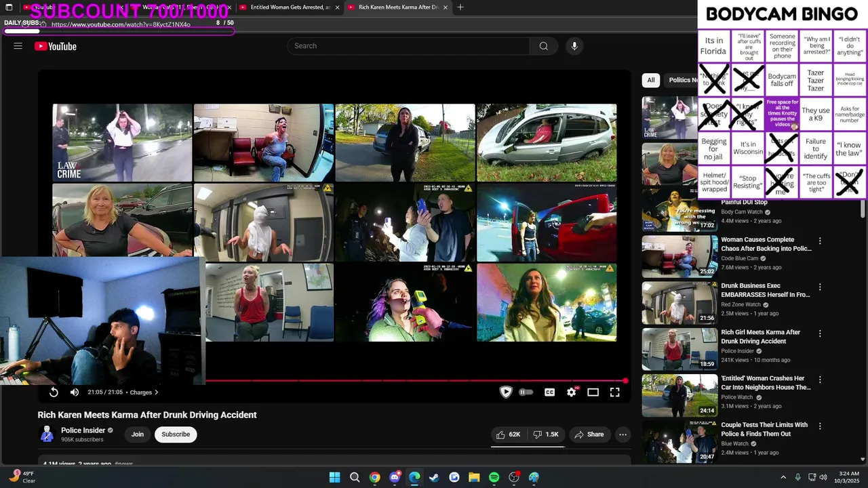The height and width of the screenshot is (488, 868).
Task: Click the shield icon in player controls
Action: tap(506, 392)
